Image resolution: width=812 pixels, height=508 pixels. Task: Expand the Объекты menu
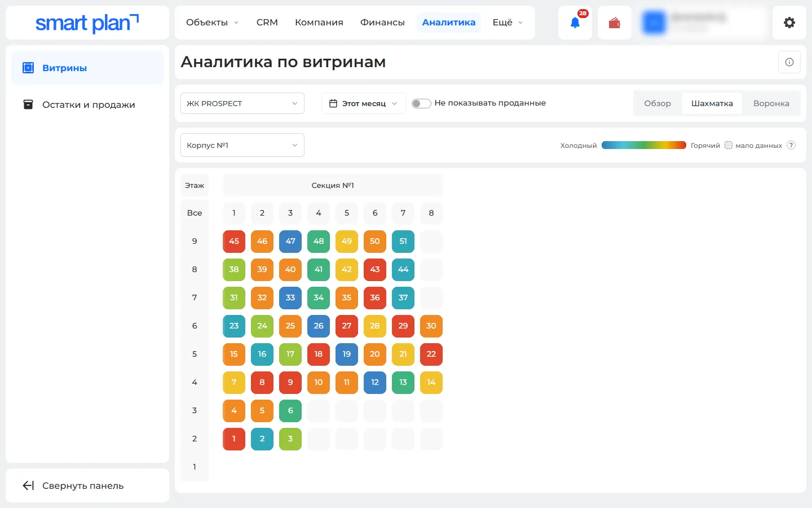[213, 23]
